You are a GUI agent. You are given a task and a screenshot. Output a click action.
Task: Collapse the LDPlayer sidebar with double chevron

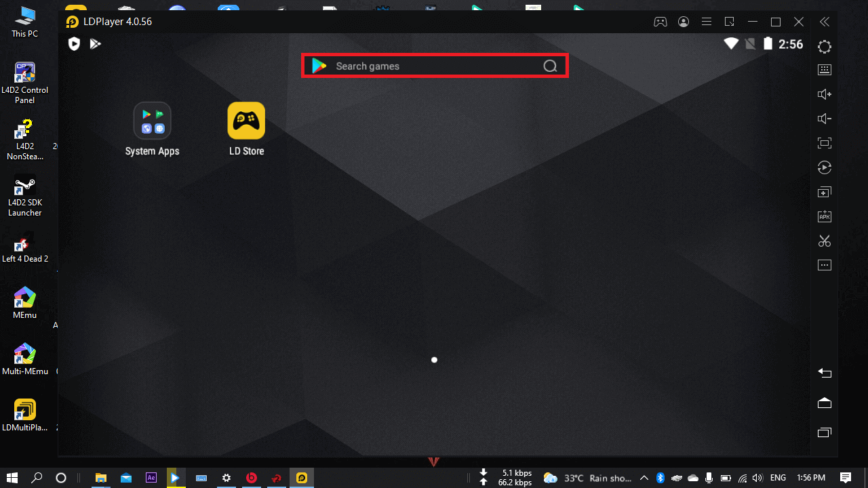coord(824,22)
